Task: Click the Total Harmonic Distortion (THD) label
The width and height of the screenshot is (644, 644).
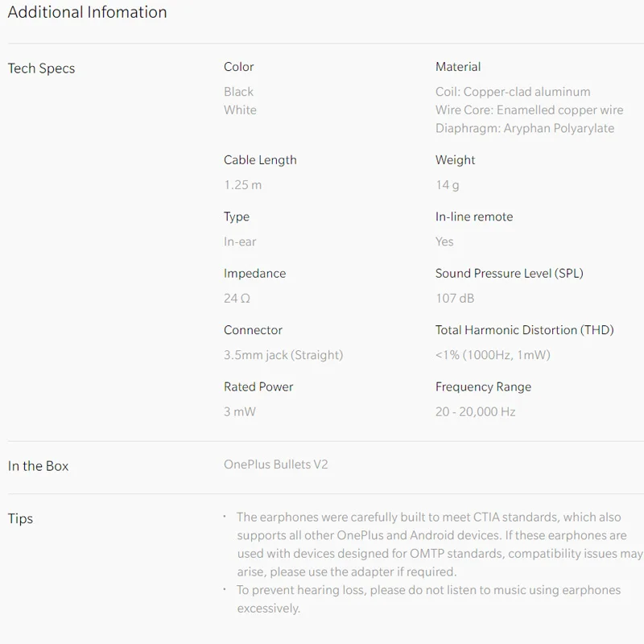Action: click(x=525, y=330)
